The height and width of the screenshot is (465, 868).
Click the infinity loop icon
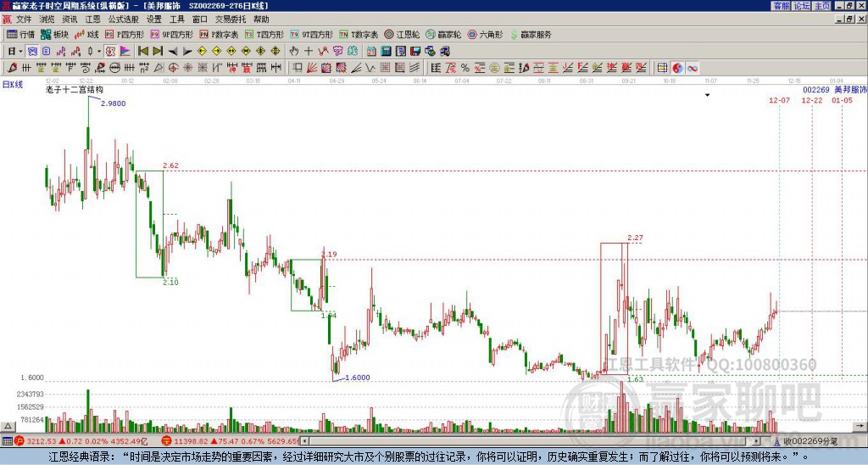pos(692,68)
